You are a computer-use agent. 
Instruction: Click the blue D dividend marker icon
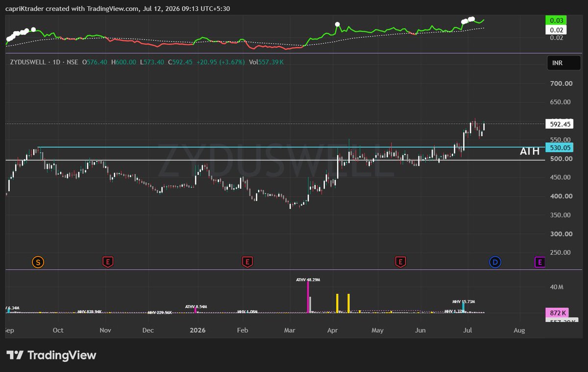click(495, 262)
